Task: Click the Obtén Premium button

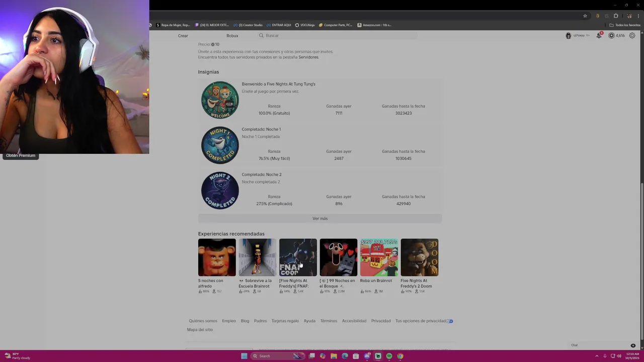Action: (21, 155)
